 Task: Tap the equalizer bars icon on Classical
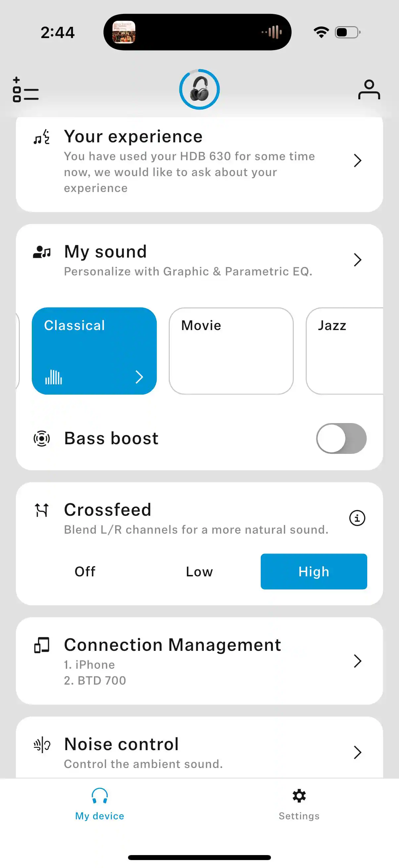(54, 377)
